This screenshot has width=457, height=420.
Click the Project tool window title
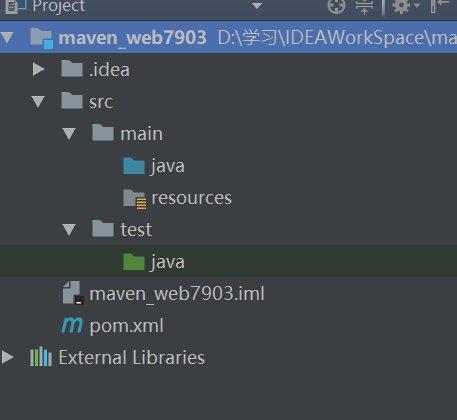pos(59,6)
